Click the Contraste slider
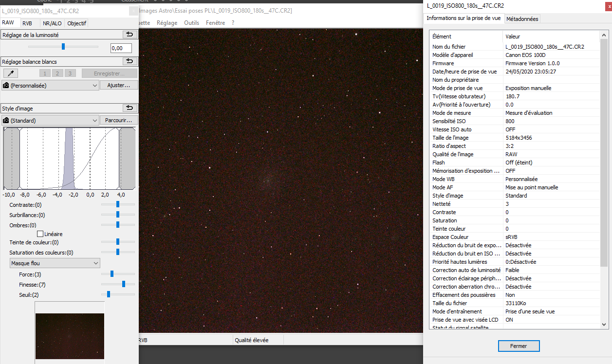 (x=118, y=204)
